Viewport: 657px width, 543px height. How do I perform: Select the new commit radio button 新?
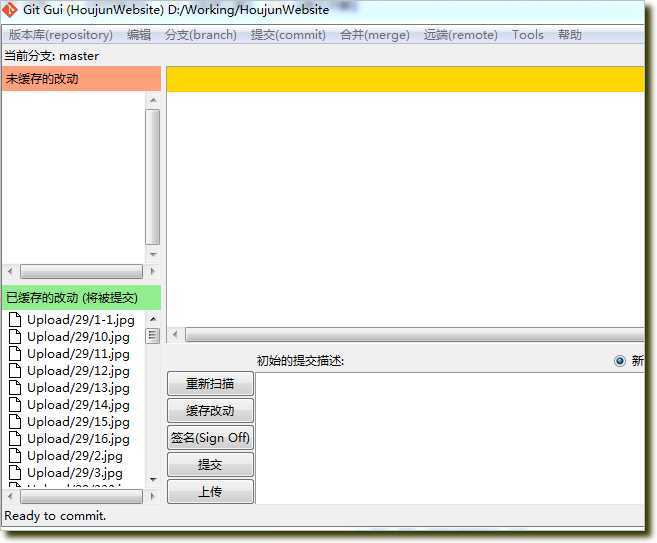(x=620, y=361)
